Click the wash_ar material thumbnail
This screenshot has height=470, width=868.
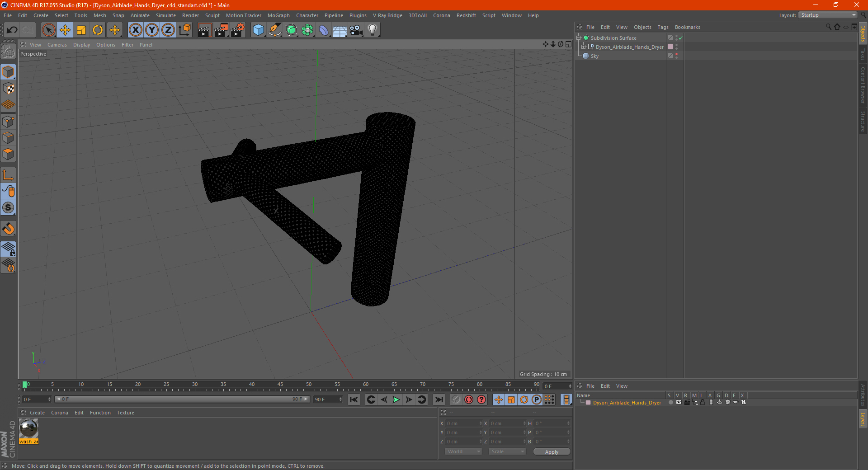pos(29,428)
